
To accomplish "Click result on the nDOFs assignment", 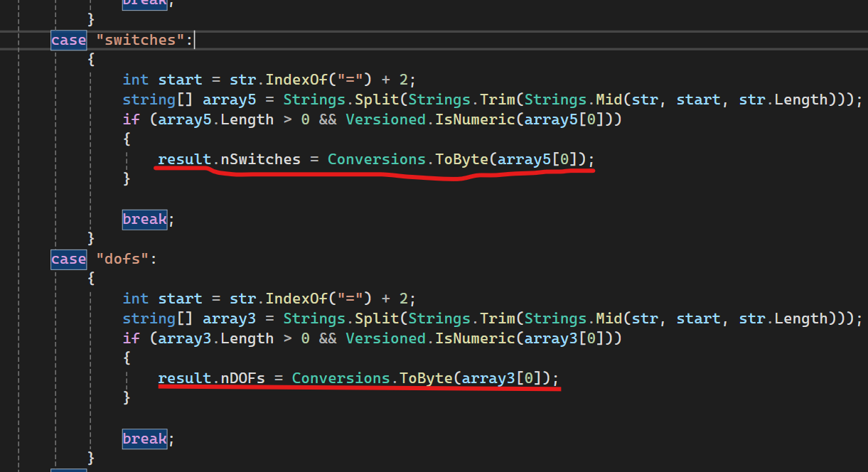I will coord(185,378).
